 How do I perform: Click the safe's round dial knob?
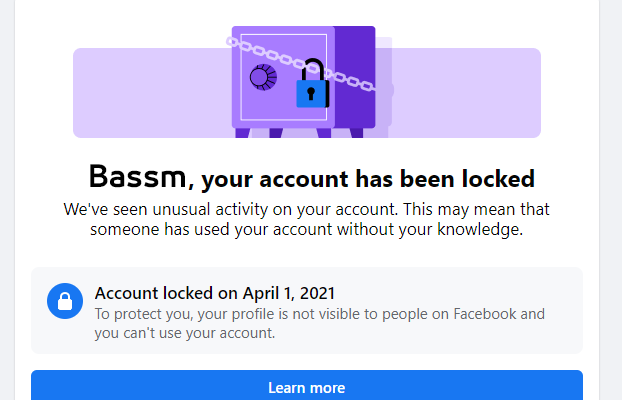263,77
